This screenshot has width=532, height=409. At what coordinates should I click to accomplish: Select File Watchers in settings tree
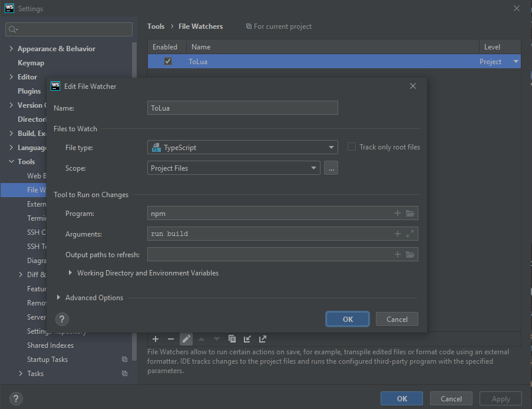(x=24, y=189)
